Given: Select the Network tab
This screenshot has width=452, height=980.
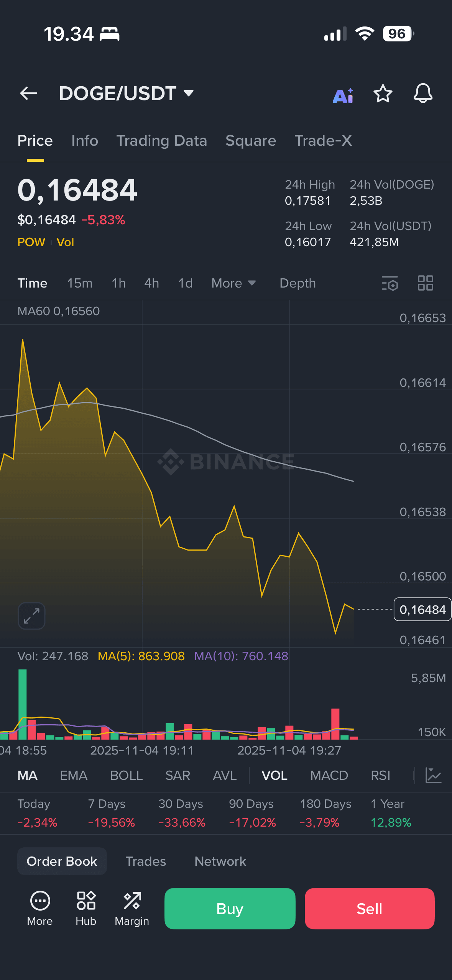Looking at the screenshot, I should [220, 861].
